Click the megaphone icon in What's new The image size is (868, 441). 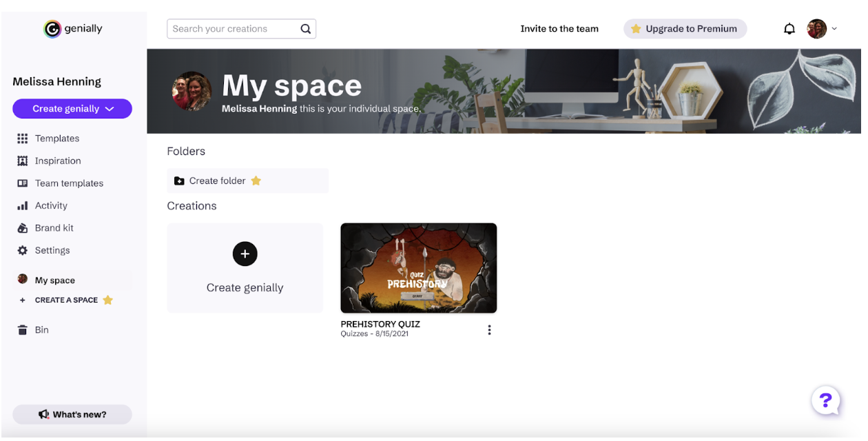click(x=44, y=414)
